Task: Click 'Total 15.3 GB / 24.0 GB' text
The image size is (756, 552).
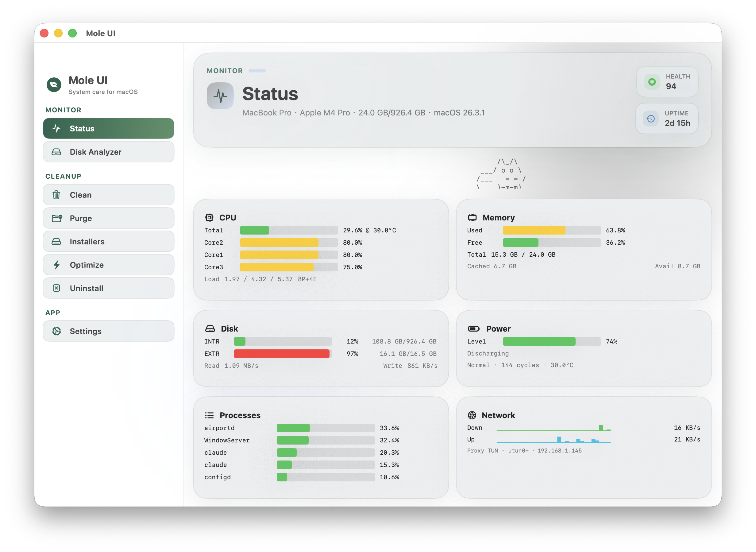Action: coord(511,255)
